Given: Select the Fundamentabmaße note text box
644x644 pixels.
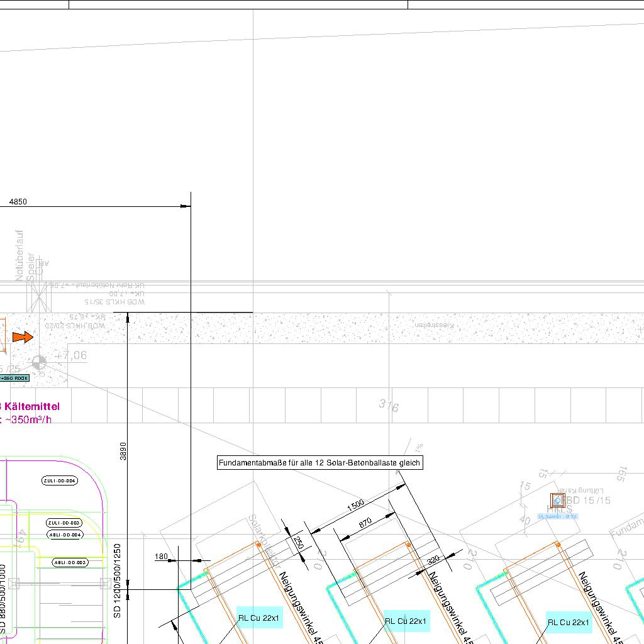Looking at the screenshot, I should [x=320, y=464].
